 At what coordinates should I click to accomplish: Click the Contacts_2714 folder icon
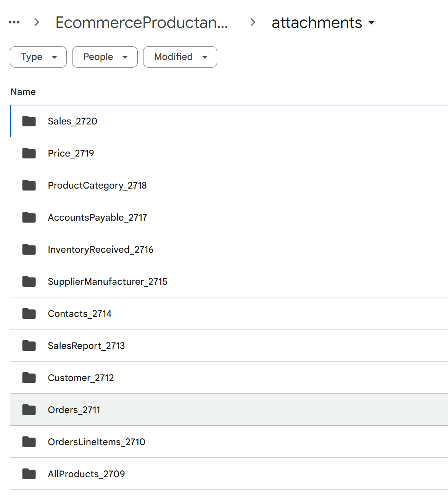[29, 313]
